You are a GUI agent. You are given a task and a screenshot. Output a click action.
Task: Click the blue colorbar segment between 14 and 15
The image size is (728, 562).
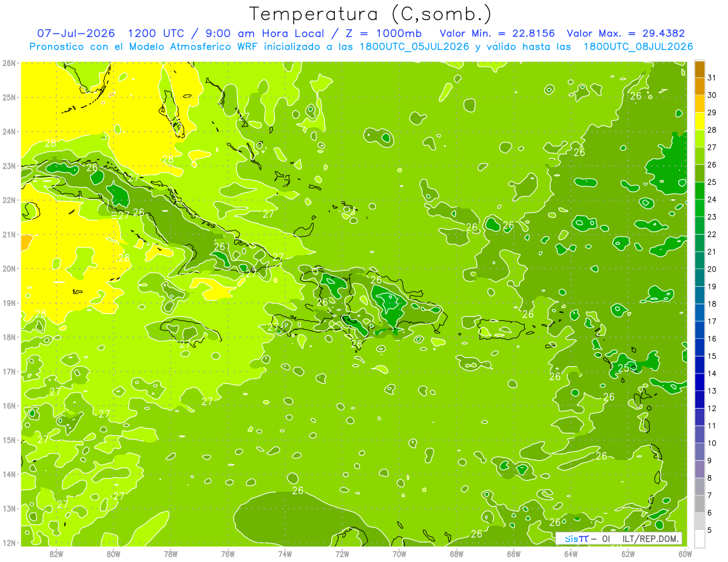click(699, 364)
